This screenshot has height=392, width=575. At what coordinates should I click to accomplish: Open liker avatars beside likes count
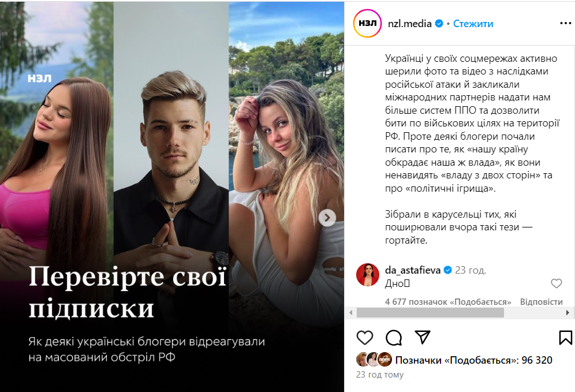pyautogui.click(x=374, y=360)
